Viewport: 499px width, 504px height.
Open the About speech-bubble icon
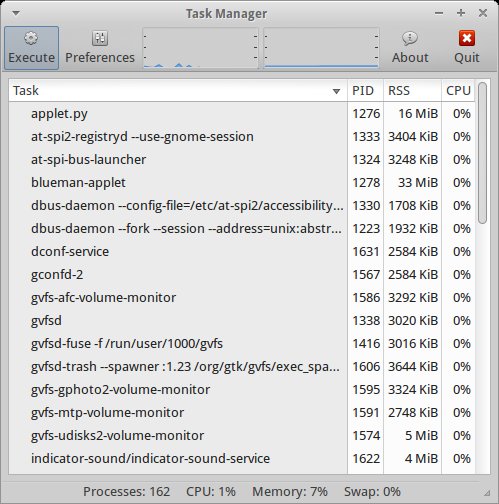[410, 39]
